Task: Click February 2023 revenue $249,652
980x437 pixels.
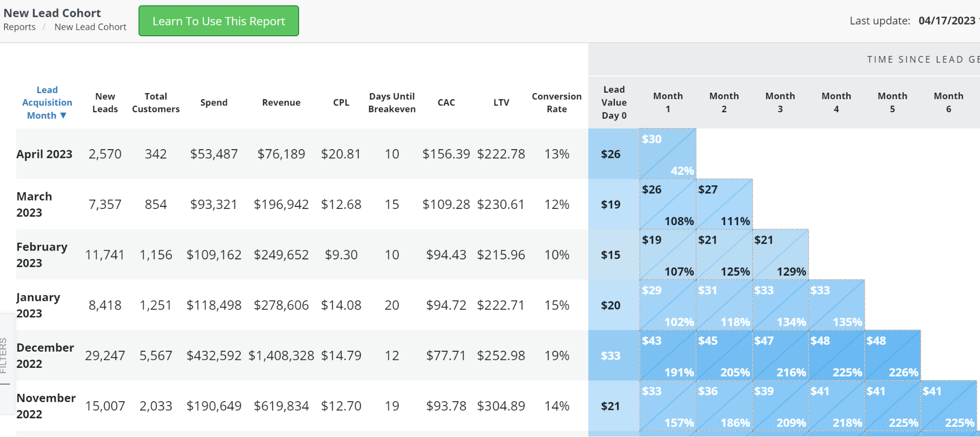Action: tap(281, 255)
